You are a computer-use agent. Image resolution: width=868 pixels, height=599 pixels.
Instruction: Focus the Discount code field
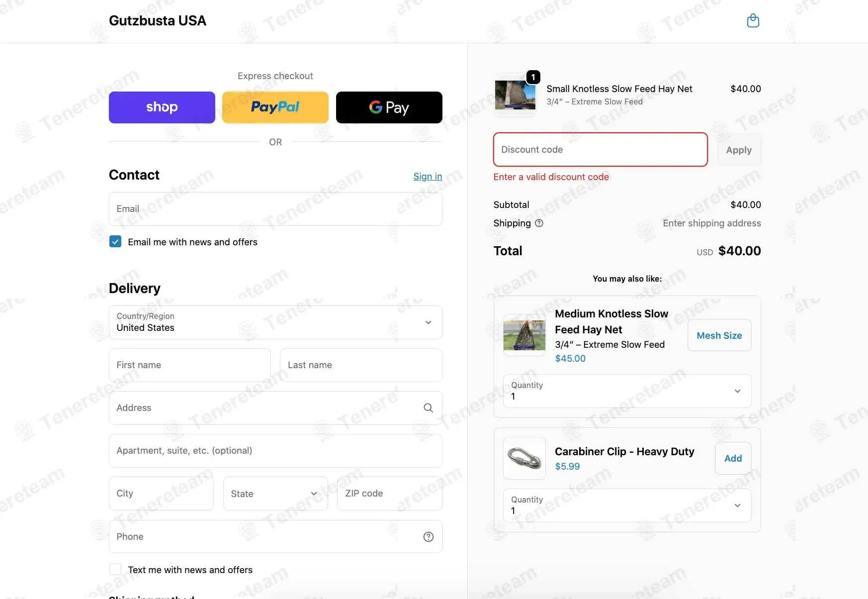click(600, 150)
